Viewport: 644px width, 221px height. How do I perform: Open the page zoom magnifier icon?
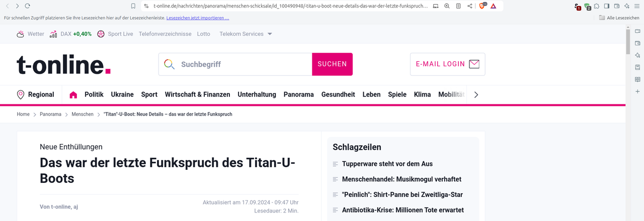point(447,6)
